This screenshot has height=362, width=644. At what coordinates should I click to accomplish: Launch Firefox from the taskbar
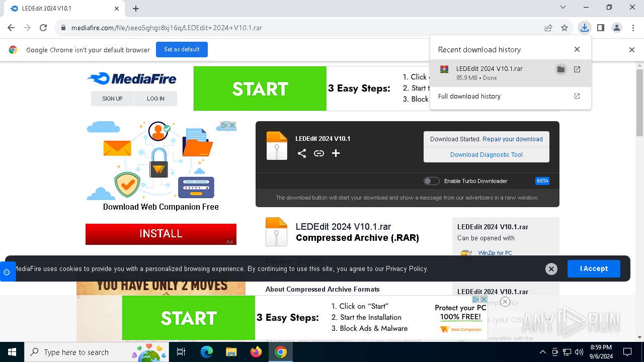(256, 352)
